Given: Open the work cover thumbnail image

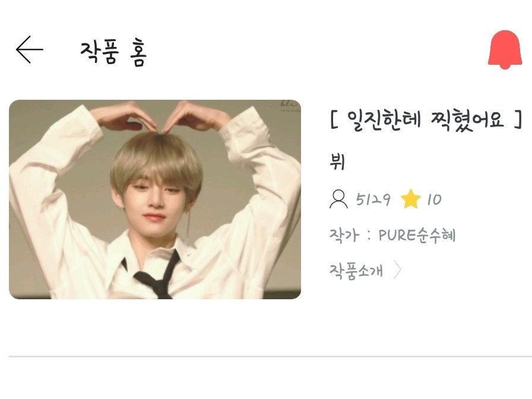Looking at the screenshot, I should 155,199.
